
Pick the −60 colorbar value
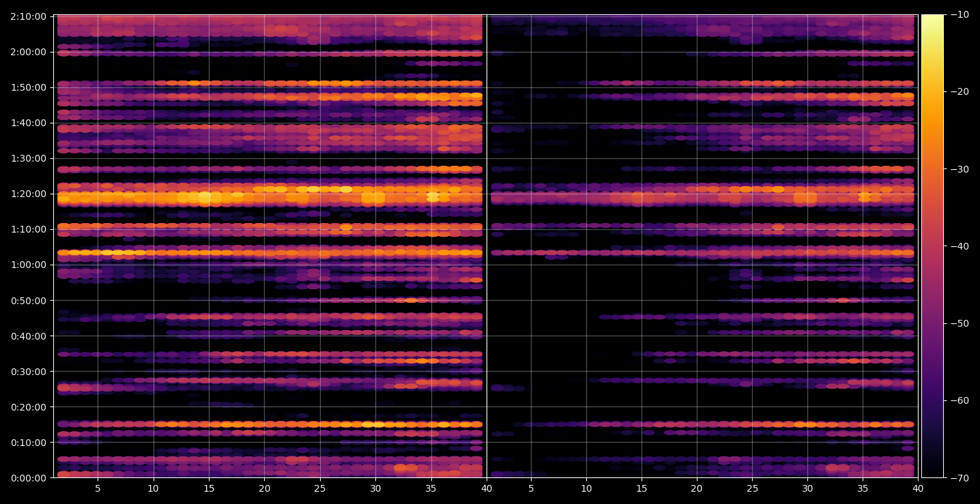point(960,400)
